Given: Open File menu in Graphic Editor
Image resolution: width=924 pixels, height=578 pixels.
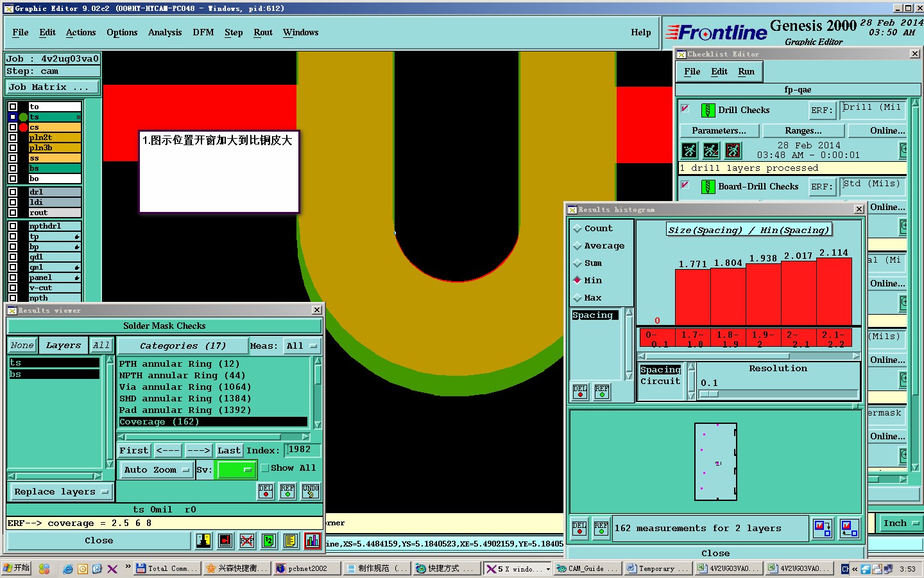Looking at the screenshot, I should click(x=21, y=32).
